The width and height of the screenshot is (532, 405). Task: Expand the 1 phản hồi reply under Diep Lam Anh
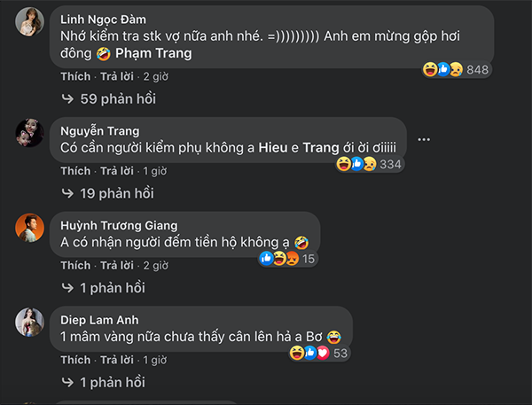(103, 382)
